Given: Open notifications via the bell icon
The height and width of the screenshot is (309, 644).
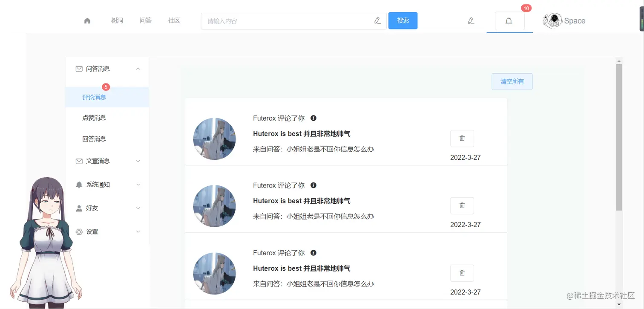Looking at the screenshot, I should point(509,20).
